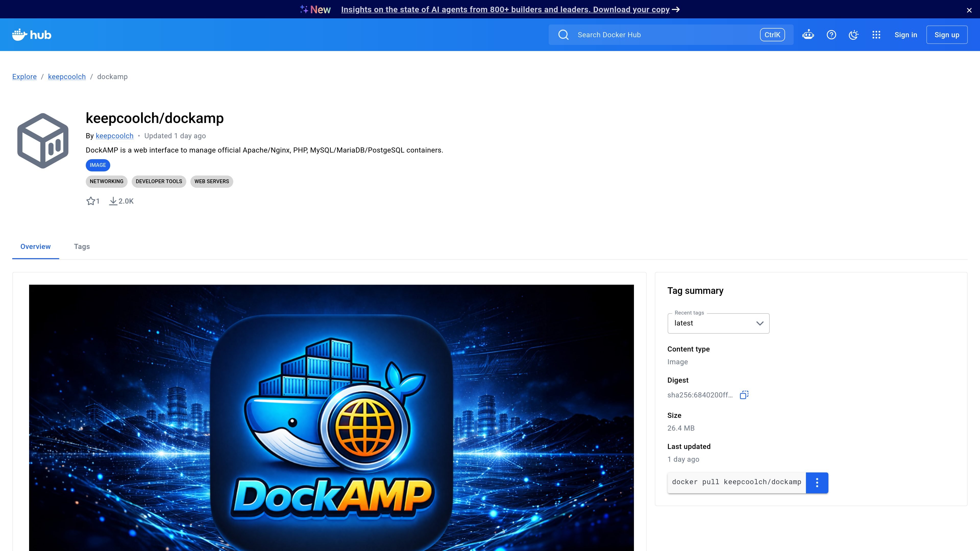Click the repository cube logo

point(43,141)
